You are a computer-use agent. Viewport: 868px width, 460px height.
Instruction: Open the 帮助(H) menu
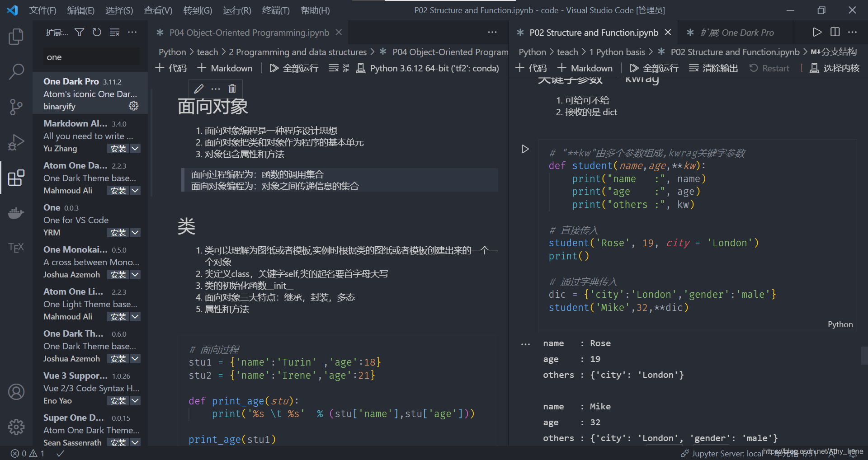(x=315, y=10)
